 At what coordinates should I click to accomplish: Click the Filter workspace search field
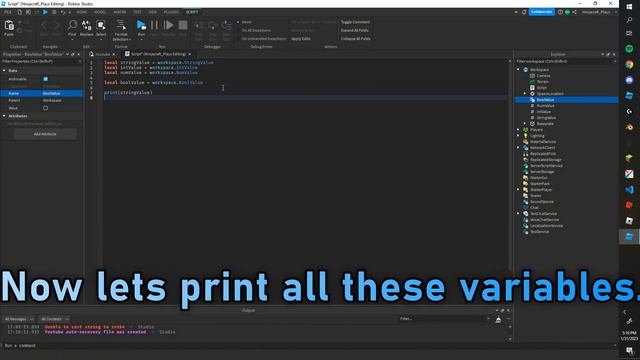[x=565, y=61]
